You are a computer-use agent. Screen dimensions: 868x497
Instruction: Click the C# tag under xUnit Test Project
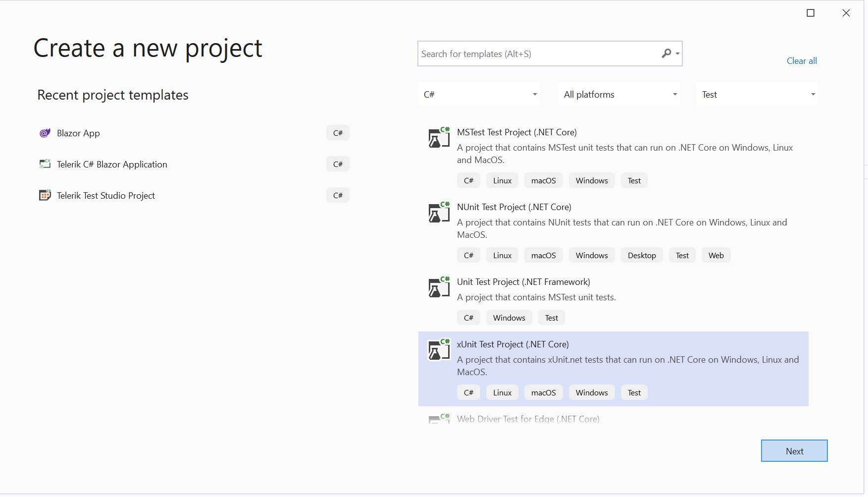point(468,392)
